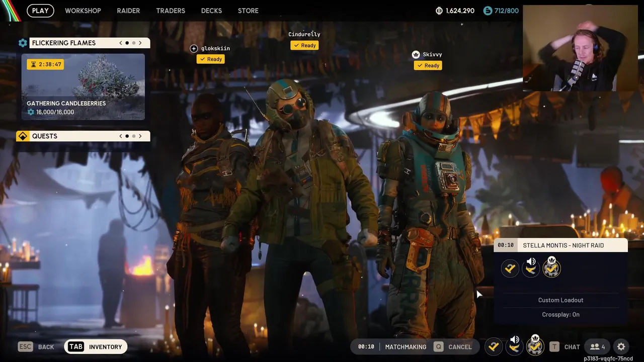Viewport: 644px width, 362px height.
Task: Click the 16,000/16,000 progress text
Action: [x=55, y=112]
